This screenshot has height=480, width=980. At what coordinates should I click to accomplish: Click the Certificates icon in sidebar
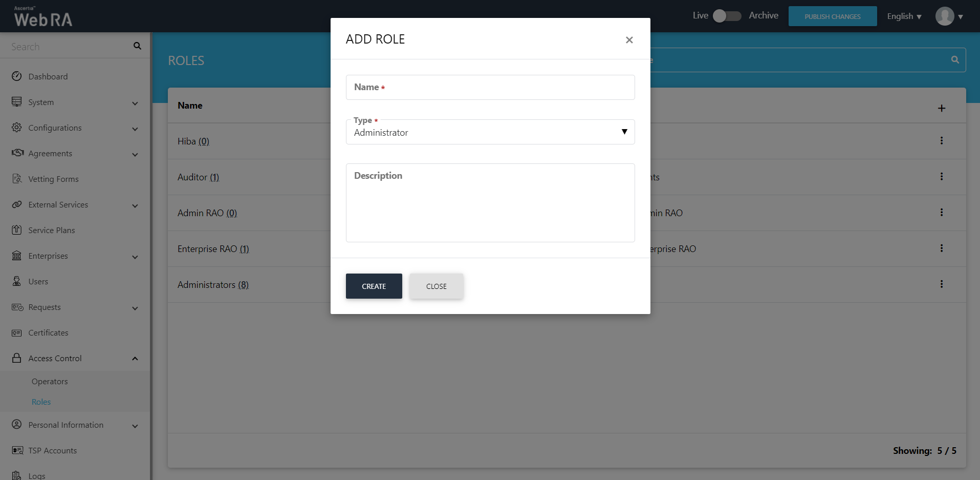[17, 333]
